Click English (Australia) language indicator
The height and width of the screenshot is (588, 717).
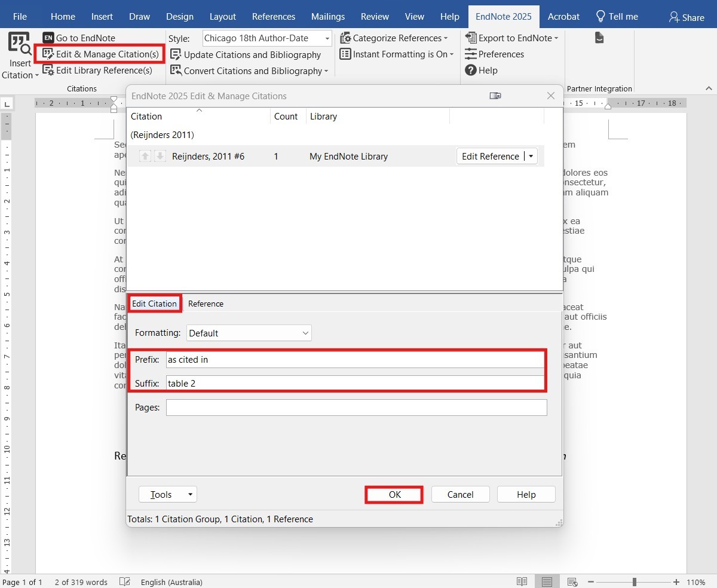[171, 582]
